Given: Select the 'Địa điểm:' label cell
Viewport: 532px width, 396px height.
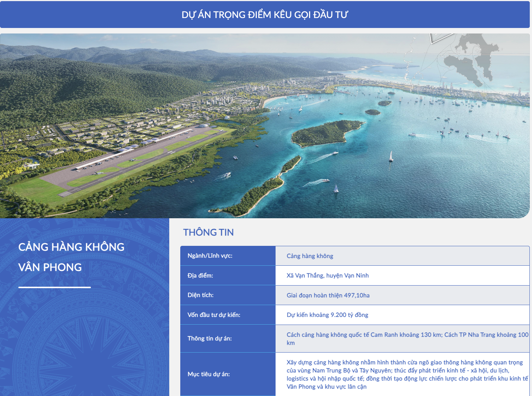Looking at the screenshot, I should pos(228,275).
